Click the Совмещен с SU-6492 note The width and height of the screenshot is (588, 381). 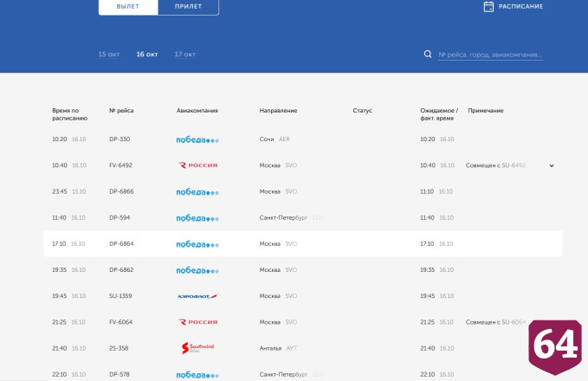tap(495, 165)
